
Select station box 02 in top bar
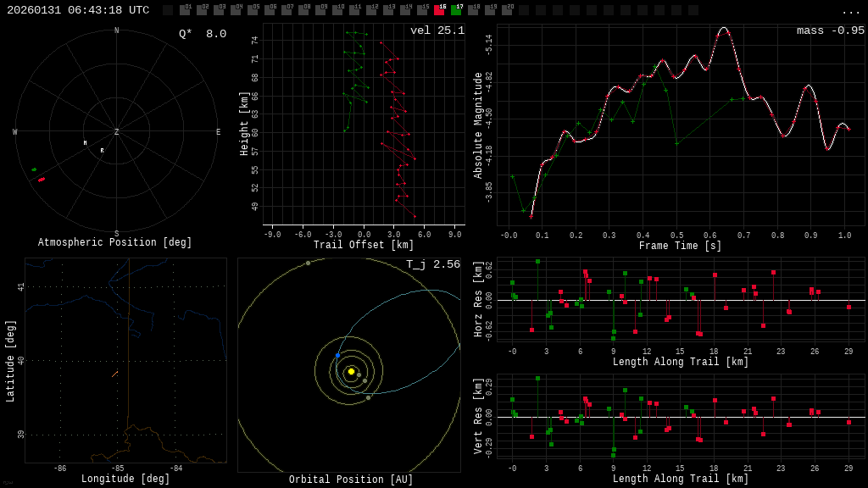[x=202, y=9]
